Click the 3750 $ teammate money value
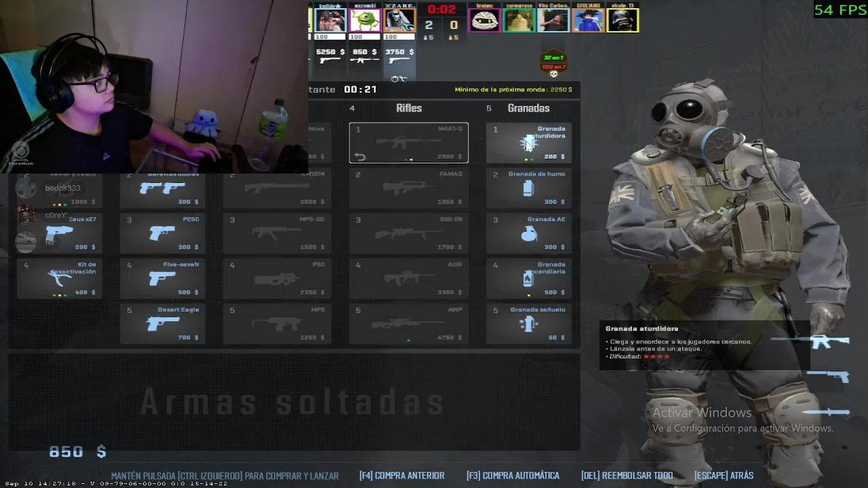 pos(399,52)
